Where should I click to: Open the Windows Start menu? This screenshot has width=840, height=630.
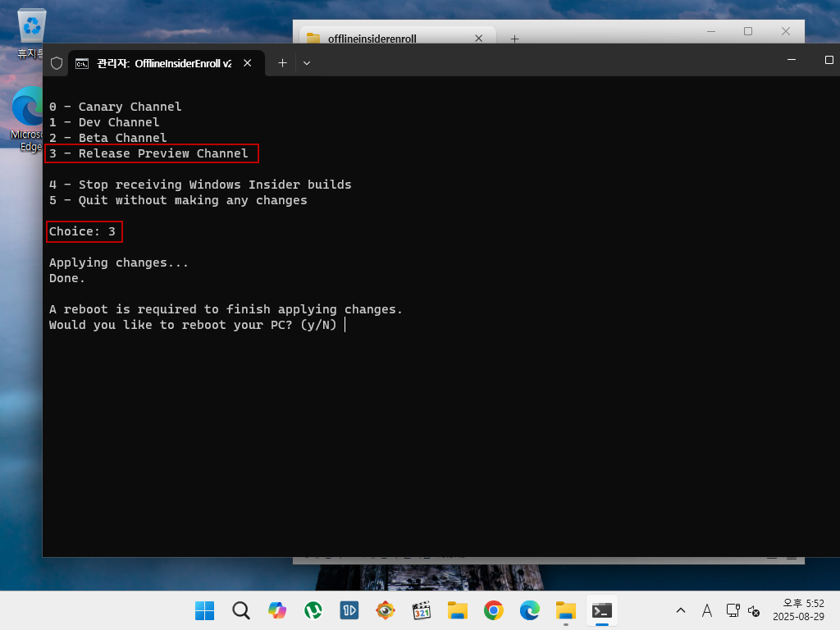point(204,610)
